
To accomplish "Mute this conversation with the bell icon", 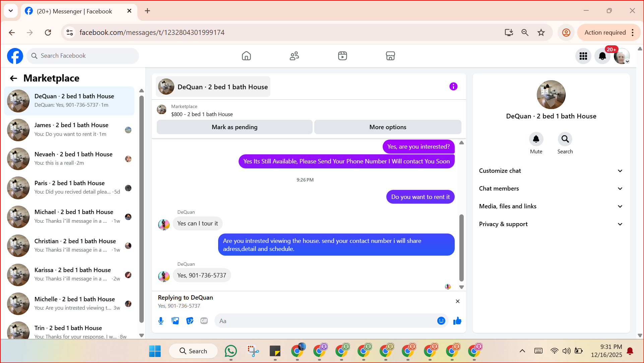I will click(536, 139).
